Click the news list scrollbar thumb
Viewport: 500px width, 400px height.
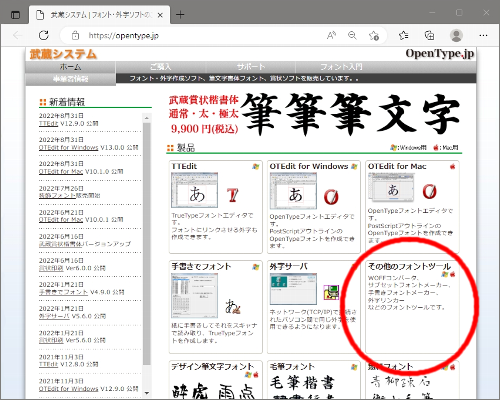147,243
